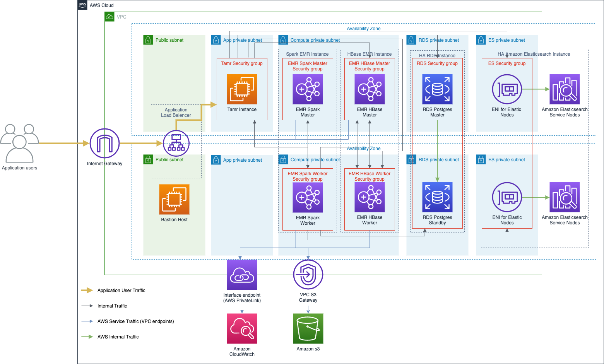Screen dimensions: 604x364
Task: Click the Tamr Security group label
Action: pos(242,63)
